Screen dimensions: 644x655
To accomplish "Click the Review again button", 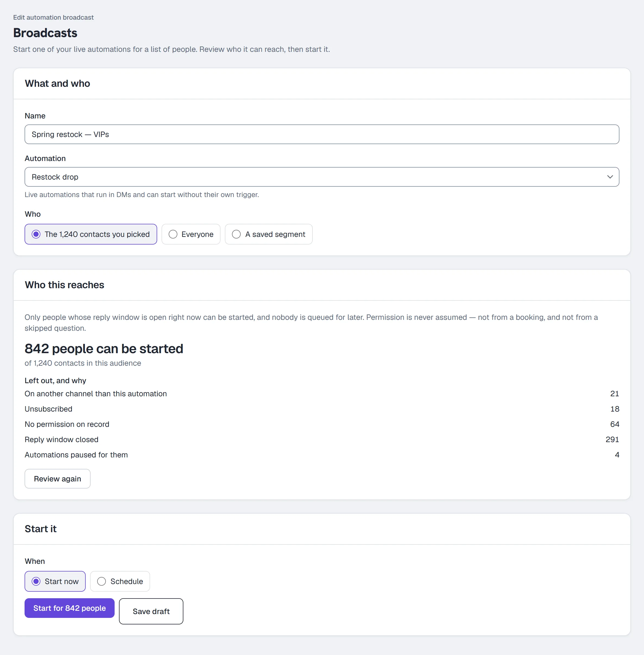I will pyautogui.click(x=58, y=479).
